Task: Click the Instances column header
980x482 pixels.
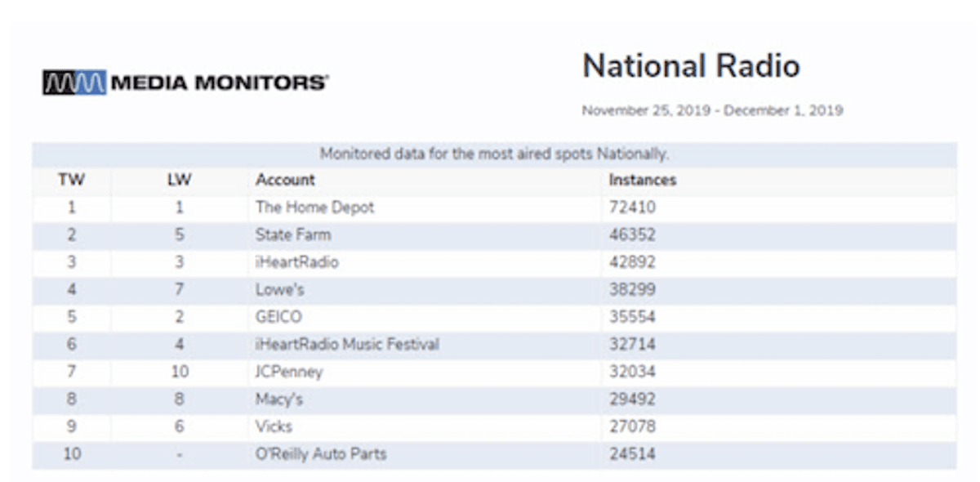Action: (x=643, y=180)
